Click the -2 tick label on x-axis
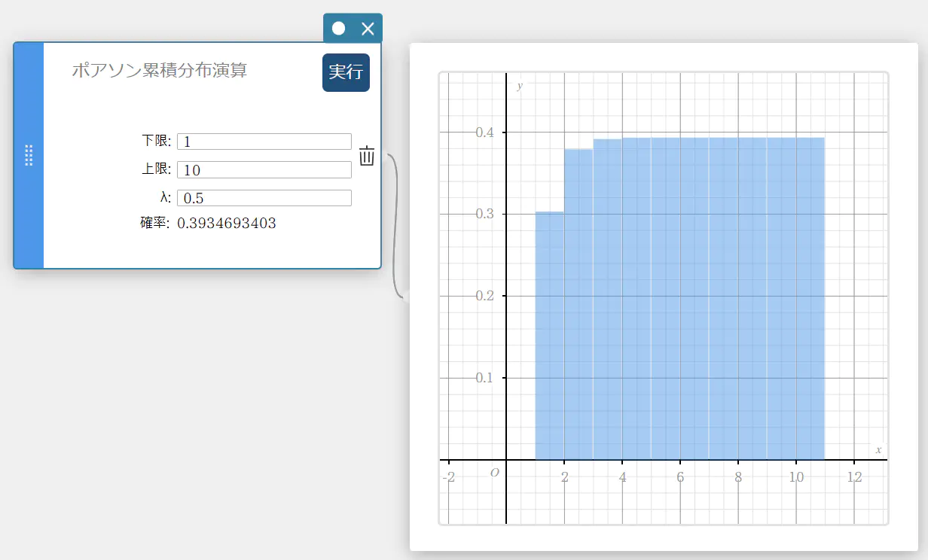This screenshot has width=928, height=560. click(x=448, y=477)
